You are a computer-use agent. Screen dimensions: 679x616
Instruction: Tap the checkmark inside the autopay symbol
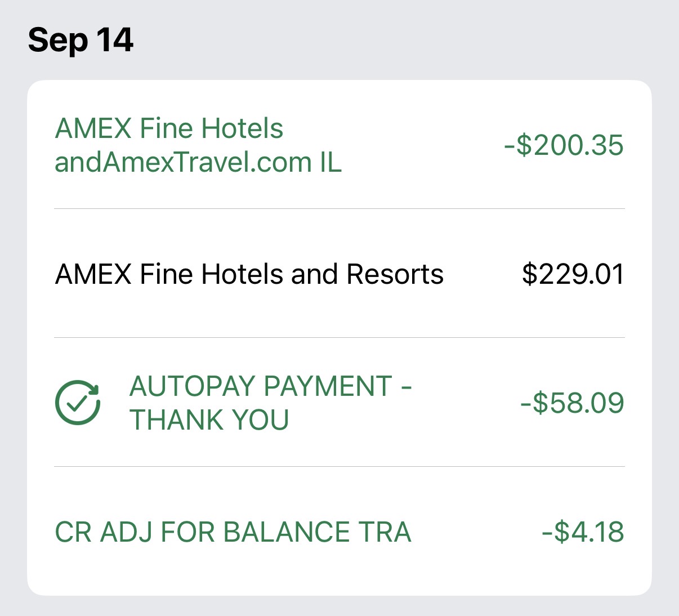click(77, 403)
